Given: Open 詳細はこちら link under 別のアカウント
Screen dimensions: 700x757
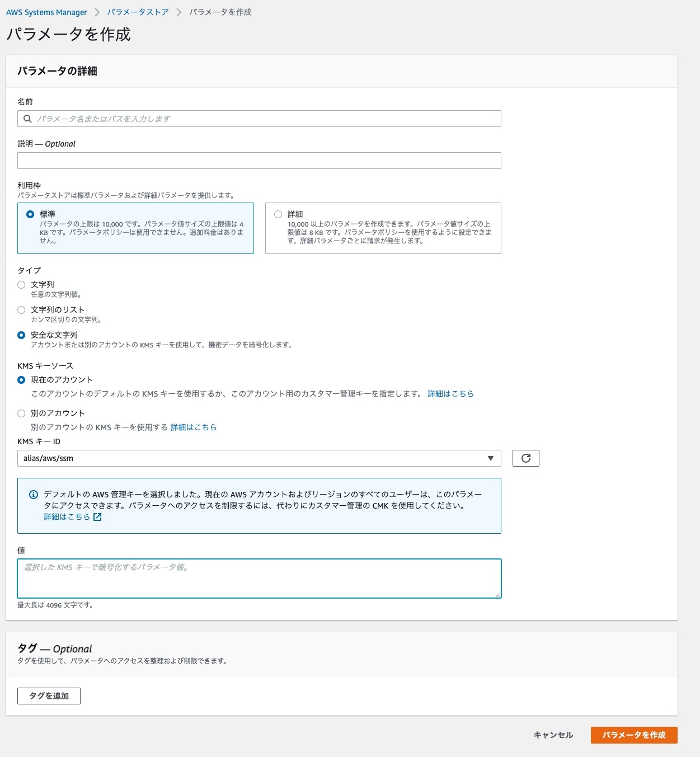Looking at the screenshot, I should [194, 427].
